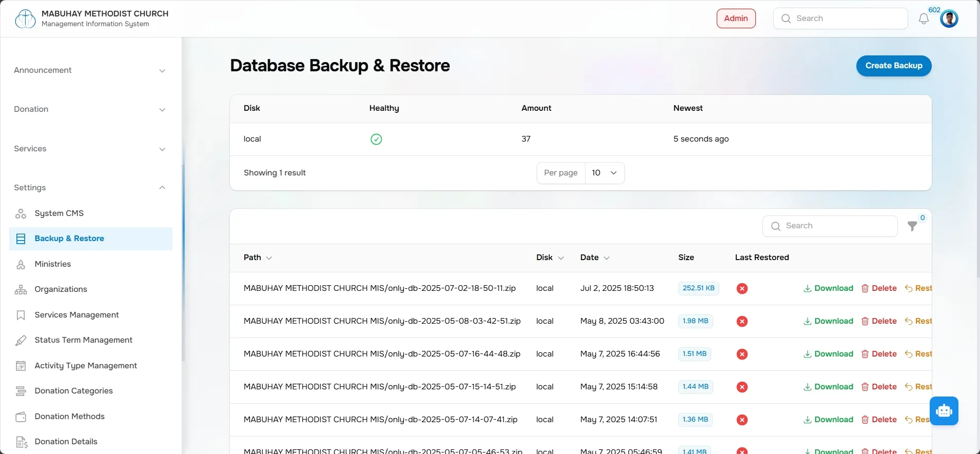Click the 1.98 MB size badge
Image resolution: width=980 pixels, height=454 pixels.
click(x=695, y=321)
